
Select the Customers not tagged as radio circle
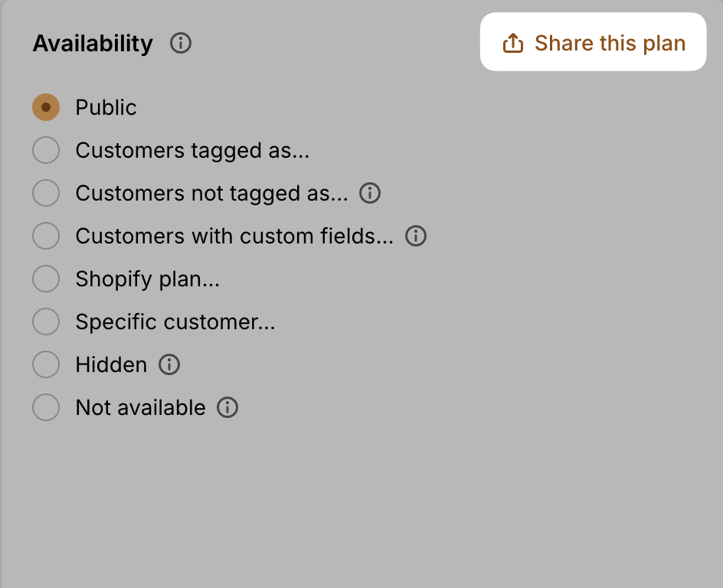46,194
